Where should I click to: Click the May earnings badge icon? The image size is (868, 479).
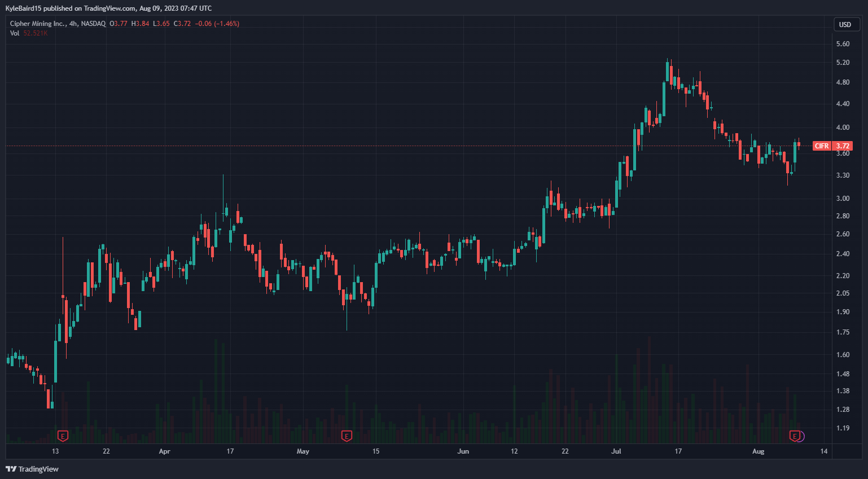pos(346,436)
